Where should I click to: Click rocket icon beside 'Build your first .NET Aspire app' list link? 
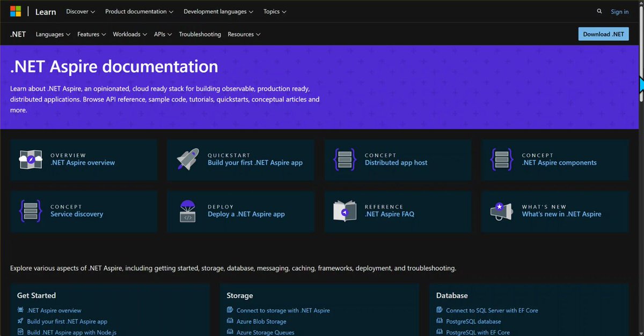coord(20,322)
